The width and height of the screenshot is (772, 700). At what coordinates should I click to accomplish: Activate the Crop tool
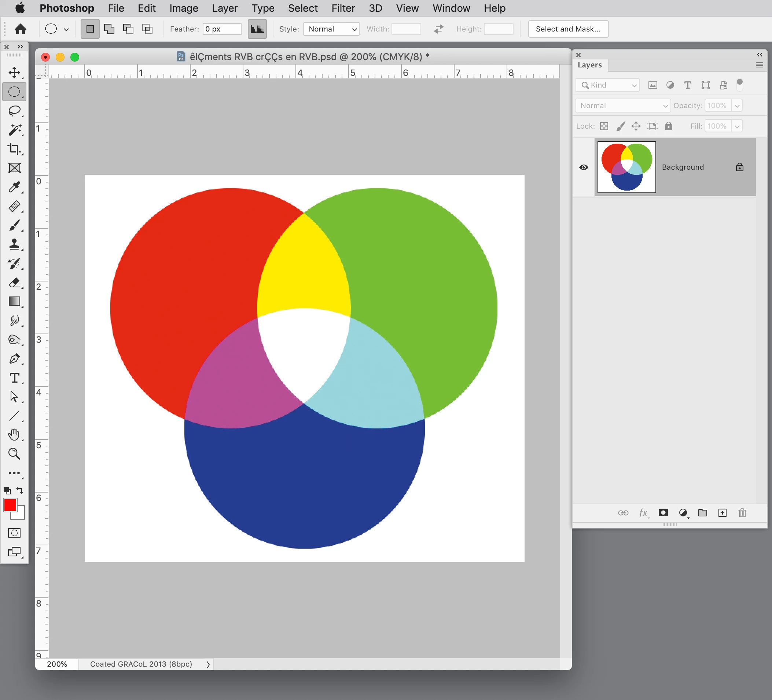(14, 149)
